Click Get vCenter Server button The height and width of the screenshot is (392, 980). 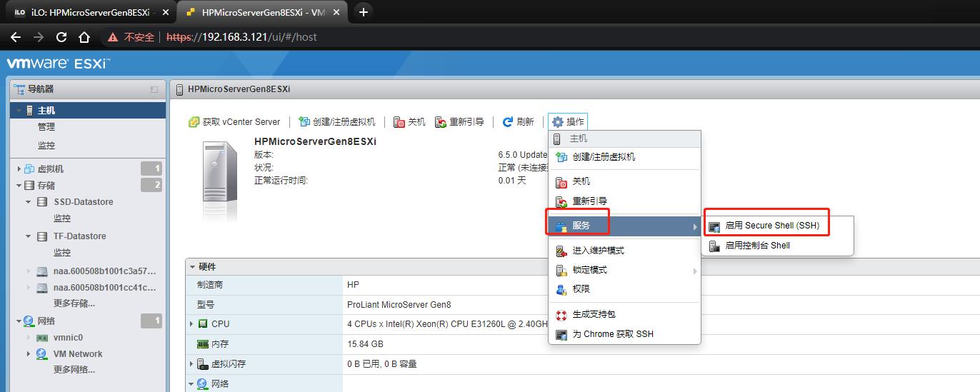click(x=234, y=122)
